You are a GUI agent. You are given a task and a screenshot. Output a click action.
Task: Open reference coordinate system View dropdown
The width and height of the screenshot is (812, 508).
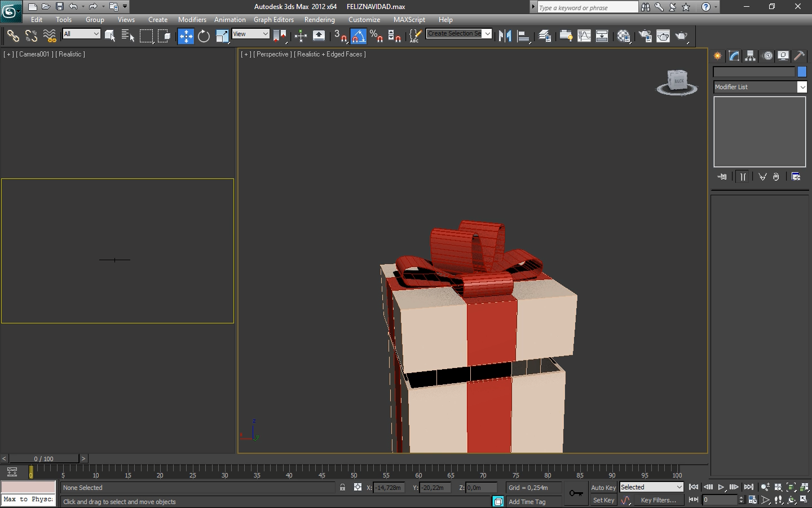(x=251, y=34)
